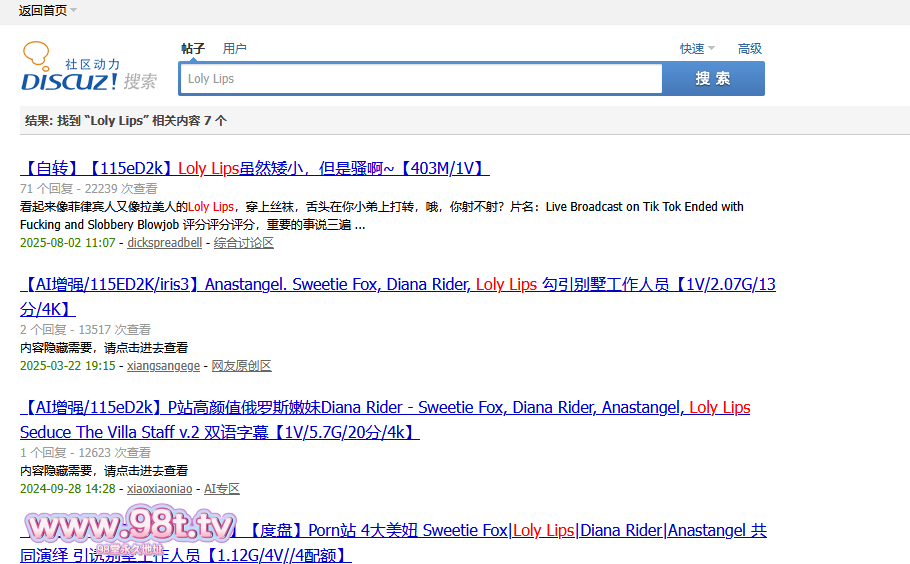Open the third result tagged 1V/5.7G
The width and height of the screenshot is (910, 564).
(x=384, y=408)
